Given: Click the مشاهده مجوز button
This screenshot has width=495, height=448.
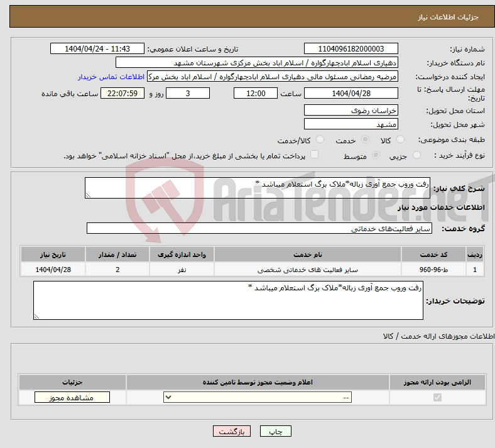Looking at the screenshot, I should click(x=72, y=398).
